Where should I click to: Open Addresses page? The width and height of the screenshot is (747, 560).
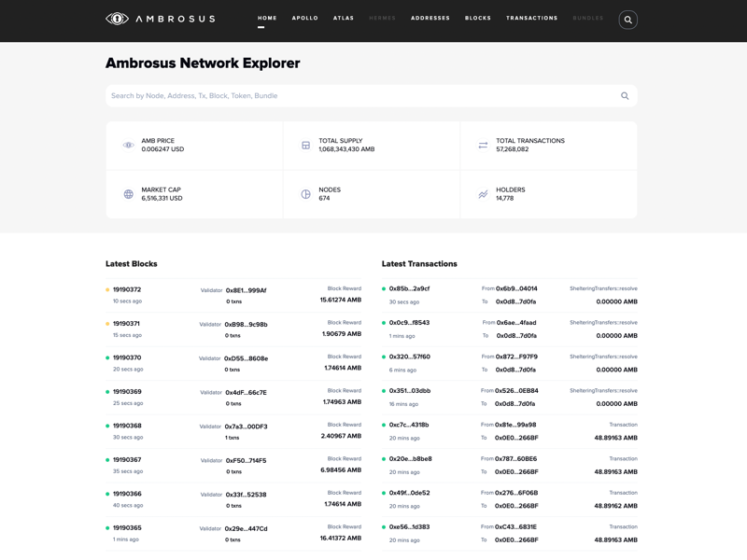point(430,18)
